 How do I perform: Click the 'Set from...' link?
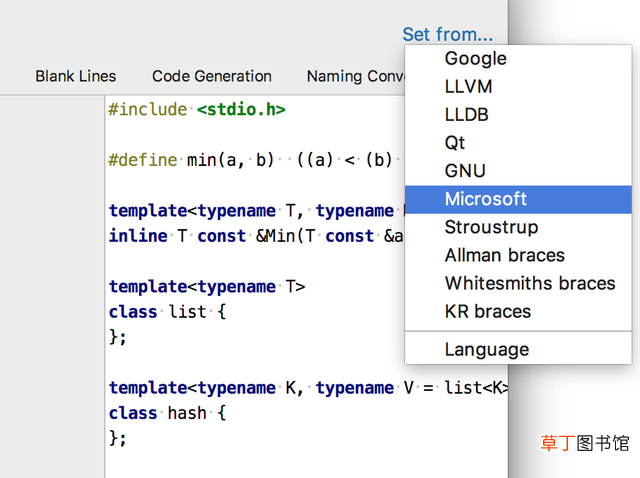pyautogui.click(x=448, y=34)
